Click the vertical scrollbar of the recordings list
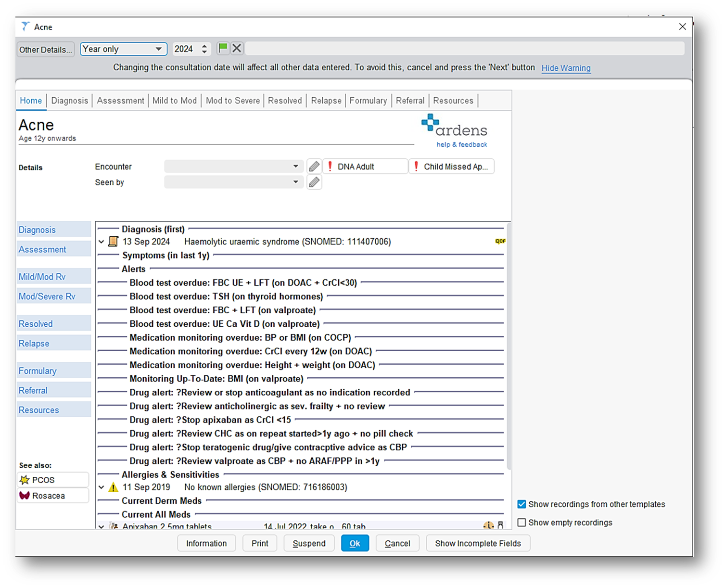The image size is (725, 588). click(509, 346)
